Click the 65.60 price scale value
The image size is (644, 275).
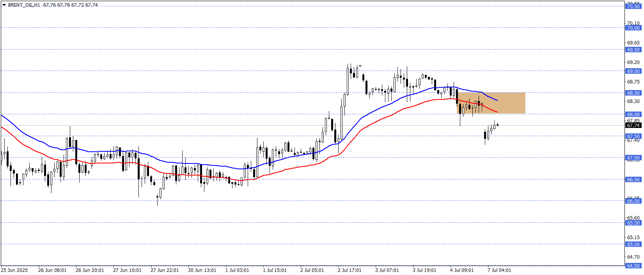coord(633,218)
